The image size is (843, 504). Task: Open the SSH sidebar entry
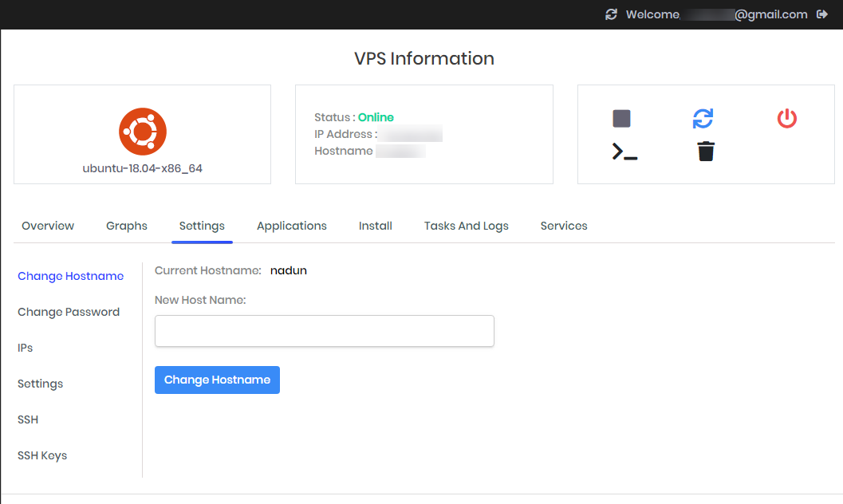(28, 419)
